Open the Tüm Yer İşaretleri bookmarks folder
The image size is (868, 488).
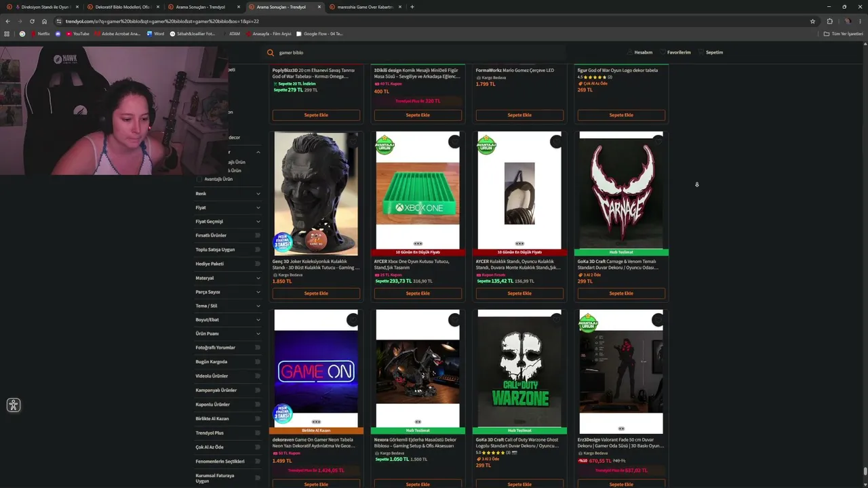point(844,33)
